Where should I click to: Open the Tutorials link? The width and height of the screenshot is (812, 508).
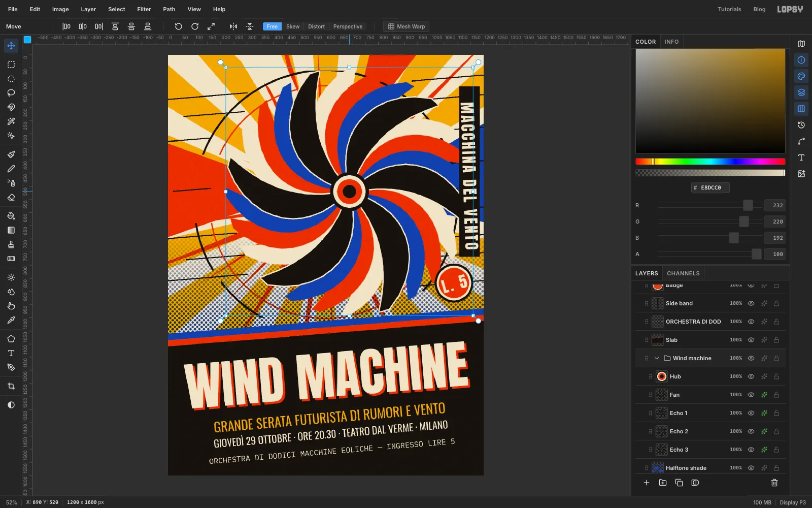[729, 9]
